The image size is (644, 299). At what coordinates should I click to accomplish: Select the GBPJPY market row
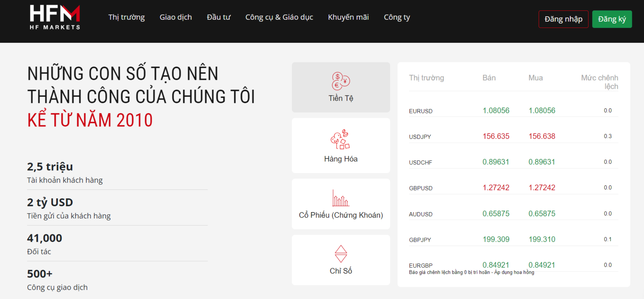(x=514, y=239)
